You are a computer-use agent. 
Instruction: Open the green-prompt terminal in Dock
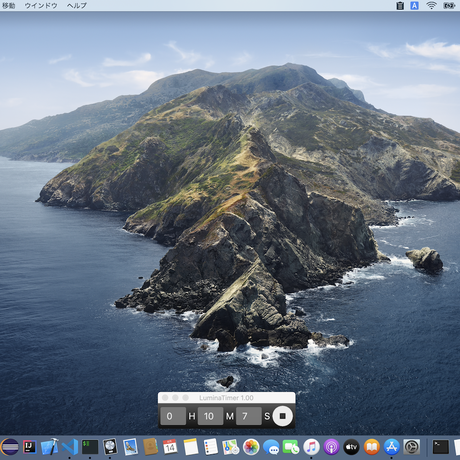click(90, 447)
